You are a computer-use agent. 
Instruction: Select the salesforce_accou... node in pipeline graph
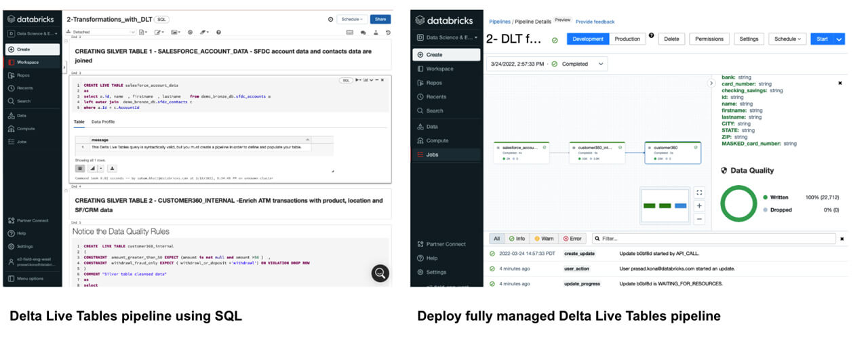521,153
